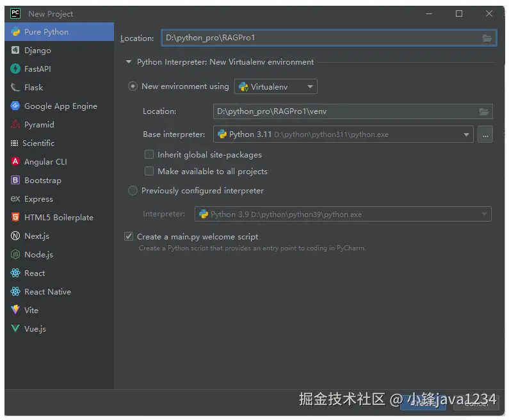
Task: Open the Base interpreter Python 3.11 dropdown
Action: click(343, 134)
